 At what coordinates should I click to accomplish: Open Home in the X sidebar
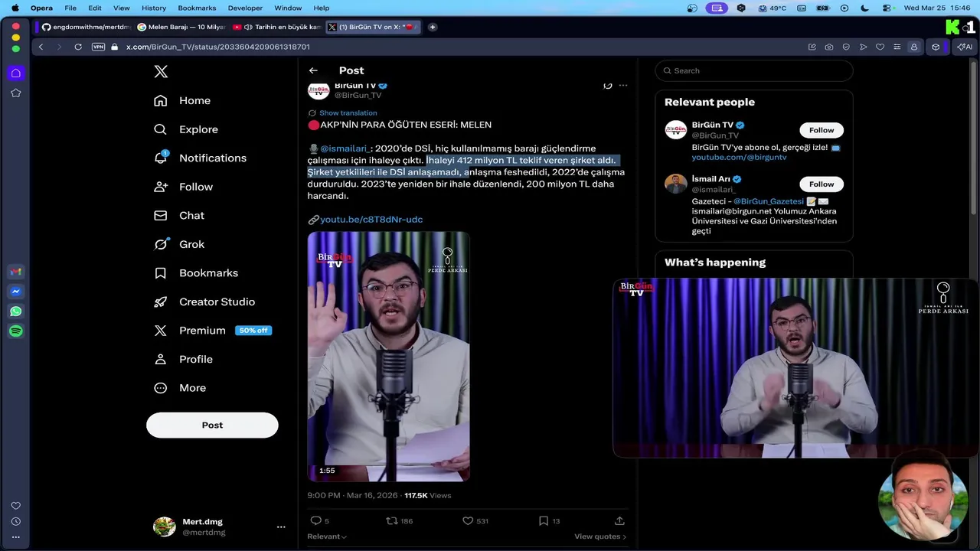click(183, 100)
